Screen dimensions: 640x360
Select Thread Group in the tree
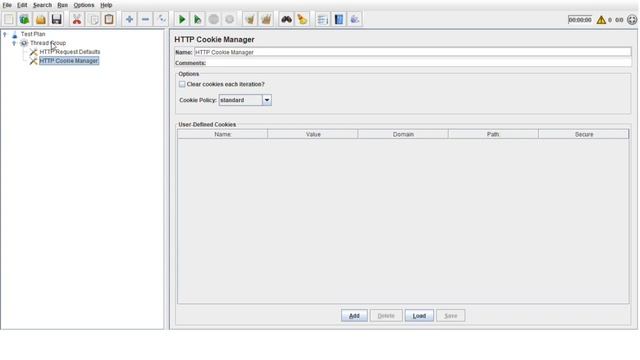48,43
